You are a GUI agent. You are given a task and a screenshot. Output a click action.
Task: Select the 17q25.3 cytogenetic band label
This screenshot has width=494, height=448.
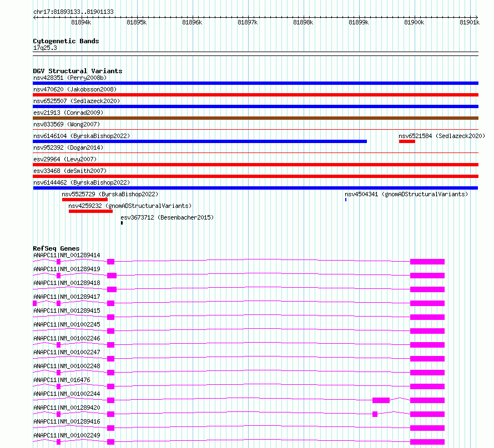coord(45,48)
